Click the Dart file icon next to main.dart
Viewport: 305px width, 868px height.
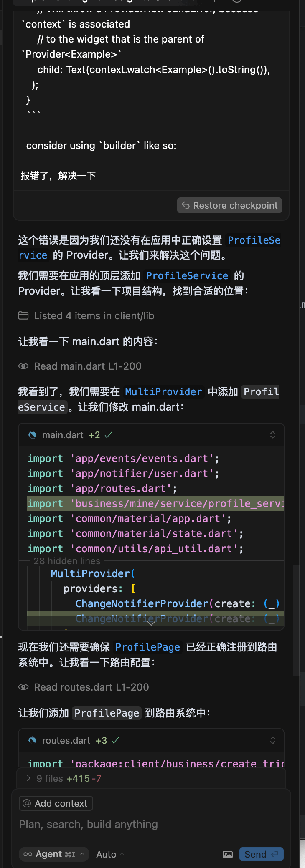(32, 435)
